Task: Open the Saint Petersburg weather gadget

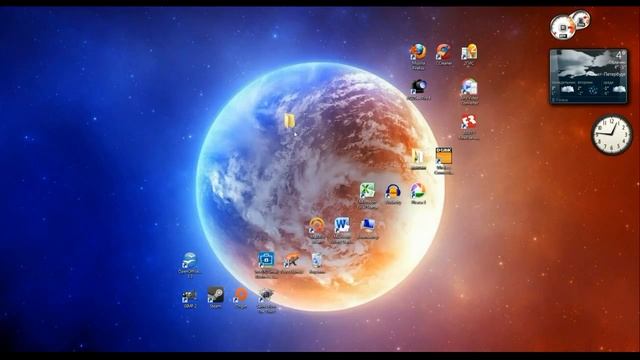Action: pyautogui.click(x=588, y=76)
